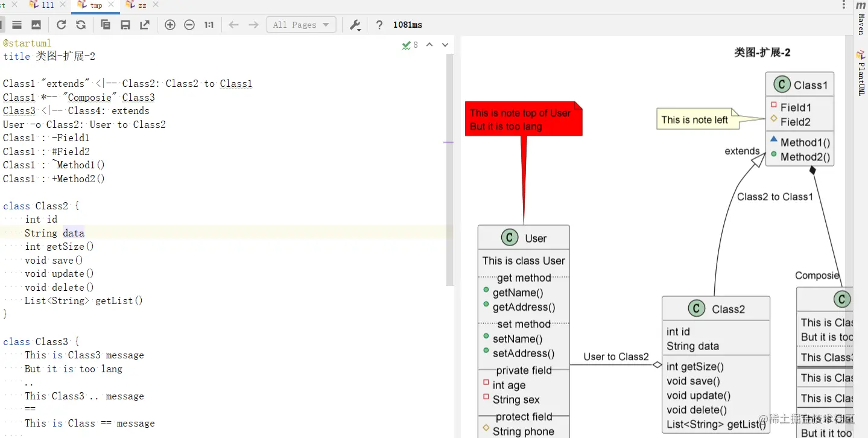Close the tmp tab
Viewport: 868px width, 438px height.
point(112,5)
